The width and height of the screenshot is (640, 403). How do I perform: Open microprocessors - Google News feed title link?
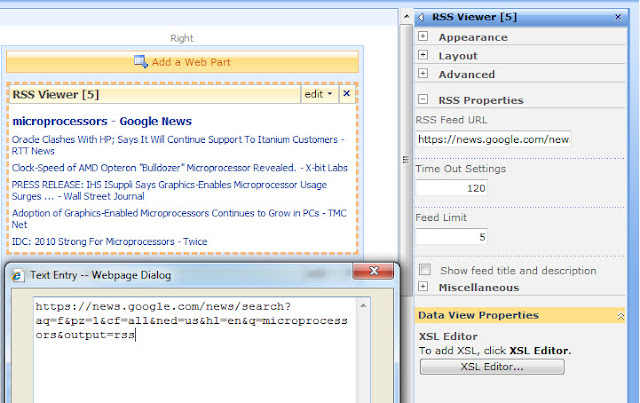(x=102, y=121)
